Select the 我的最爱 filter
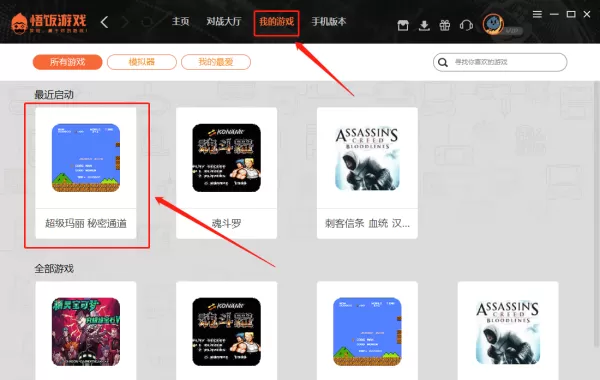This screenshot has height=380, width=600. [216, 62]
